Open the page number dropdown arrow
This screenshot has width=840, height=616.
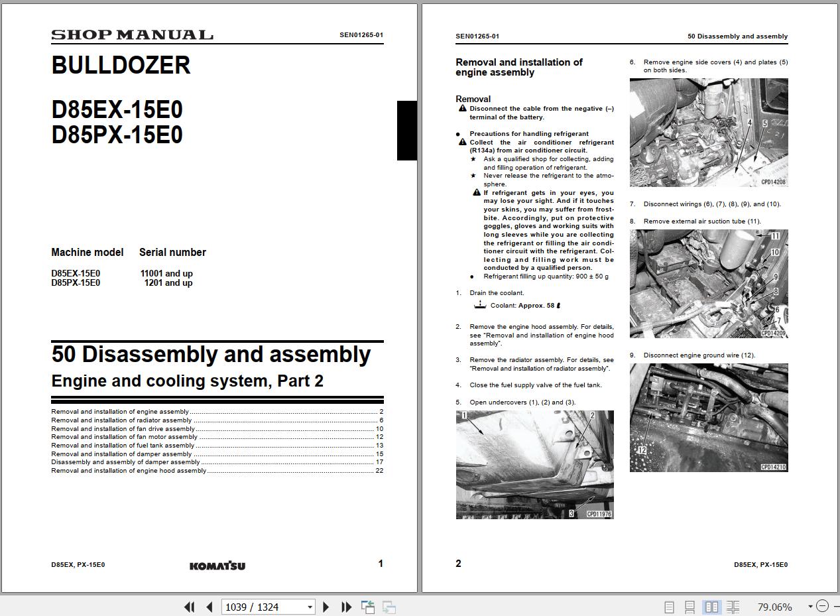[310, 607]
